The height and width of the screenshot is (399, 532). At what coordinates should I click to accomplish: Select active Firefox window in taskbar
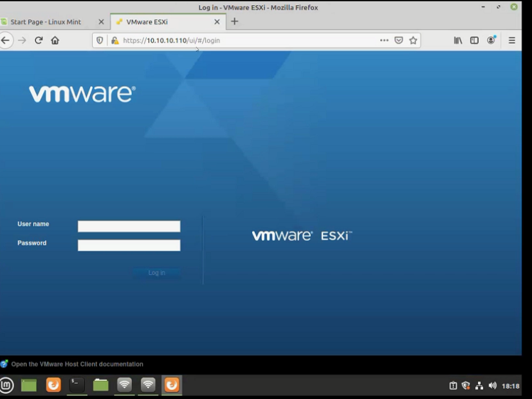(172, 385)
